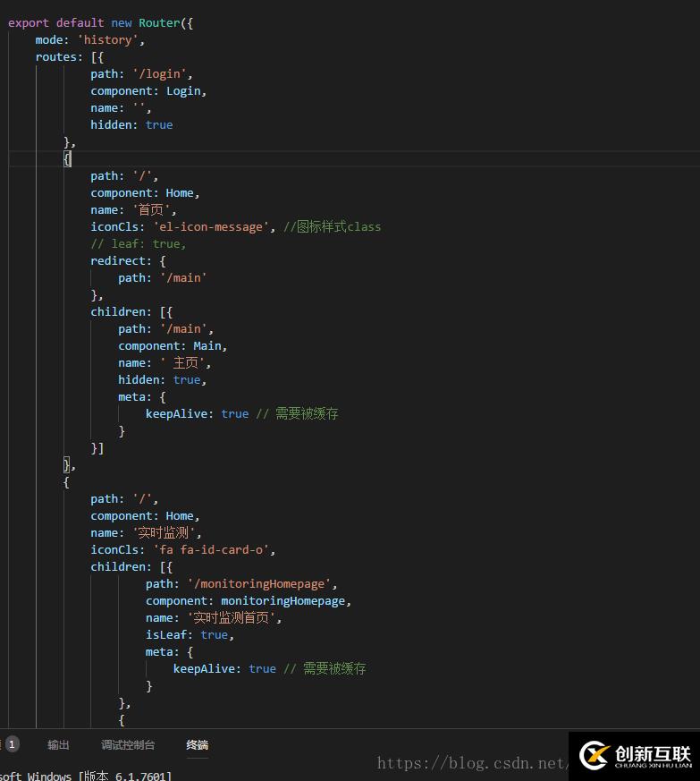This screenshot has width=700, height=781.
Task: Click the commented // leaf: true line
Action: tap(138, 243)
